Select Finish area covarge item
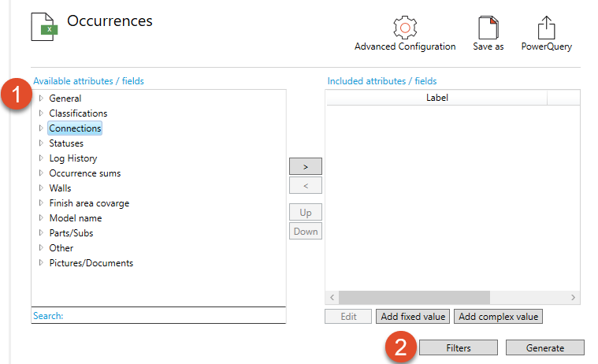Image resolution: width=598 pixels, height=364 pixels. (88, 203)
